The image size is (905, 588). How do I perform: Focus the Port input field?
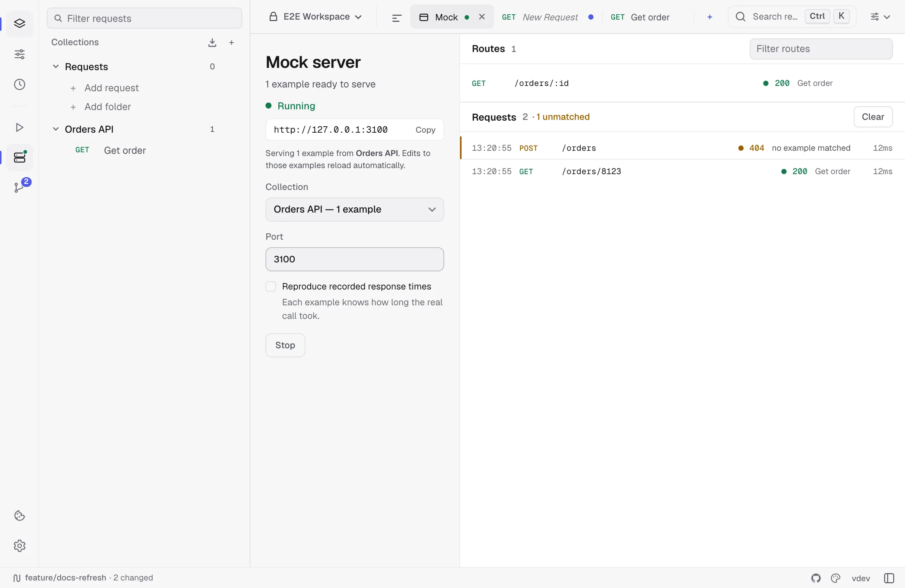pyautogui.click(x=354, y=259)
